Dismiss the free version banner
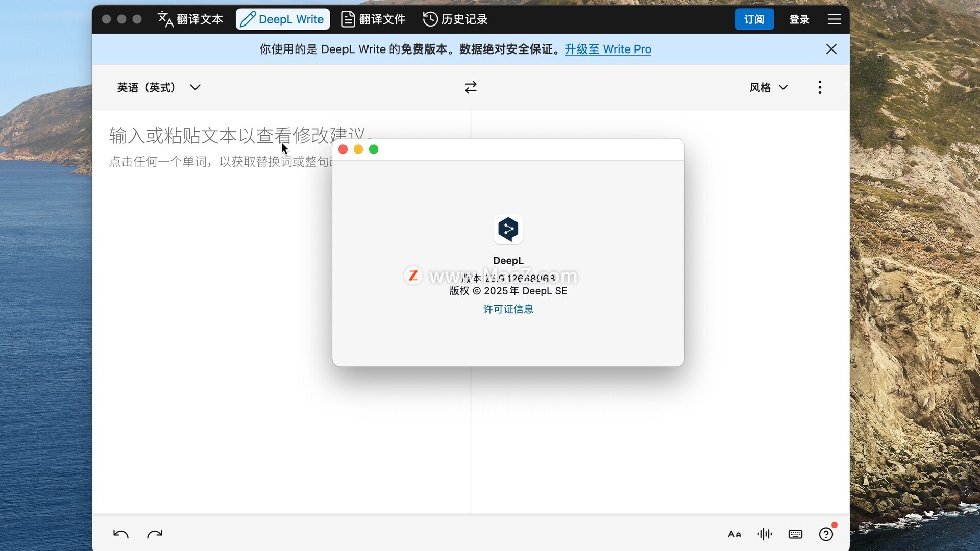980x551 pixels. (831, 49)
